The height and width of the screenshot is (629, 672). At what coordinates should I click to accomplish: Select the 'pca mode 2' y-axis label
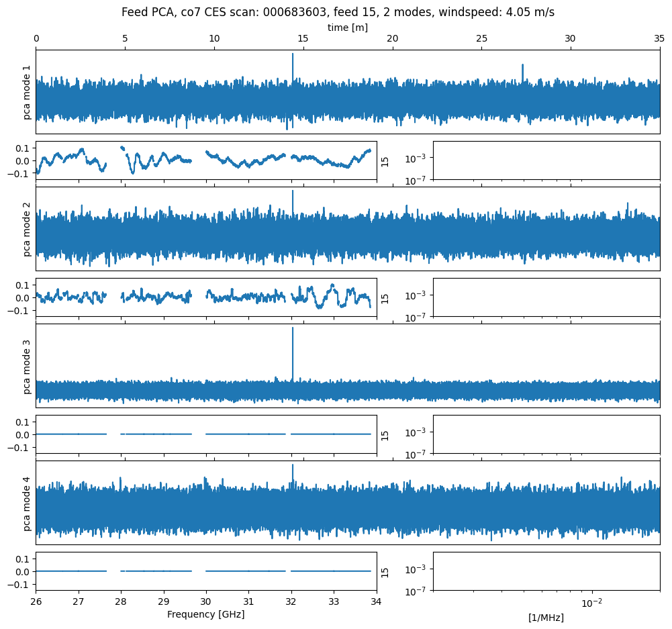click(x=28, y=229)
